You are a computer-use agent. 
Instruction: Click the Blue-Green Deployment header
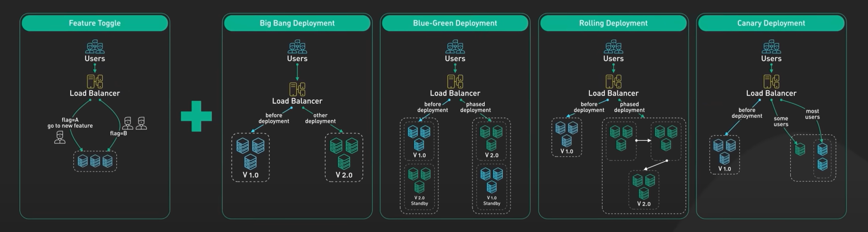455,23
